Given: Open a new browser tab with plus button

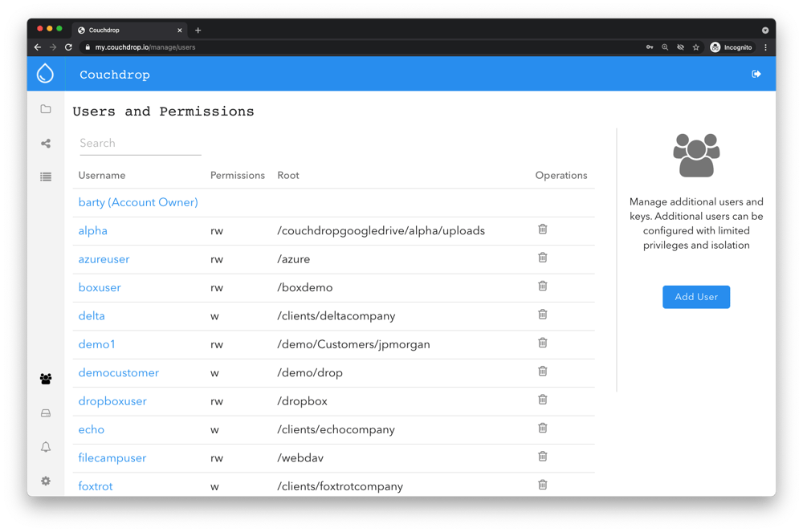Looking at the screenshot, I should 198,30.
